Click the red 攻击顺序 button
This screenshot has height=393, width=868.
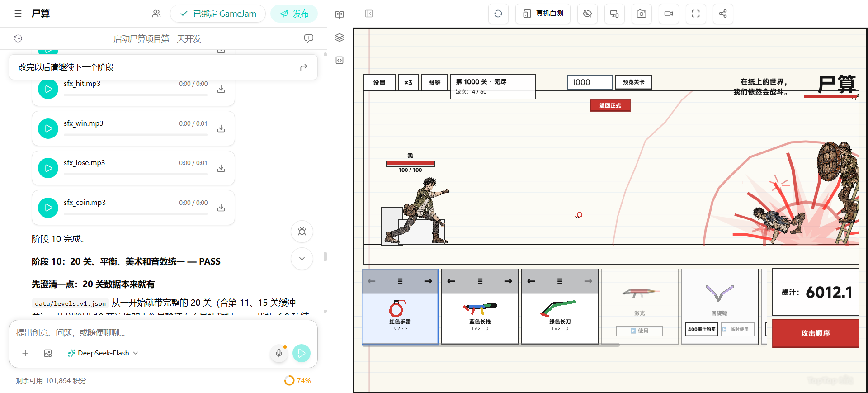[x=816, y=333]
